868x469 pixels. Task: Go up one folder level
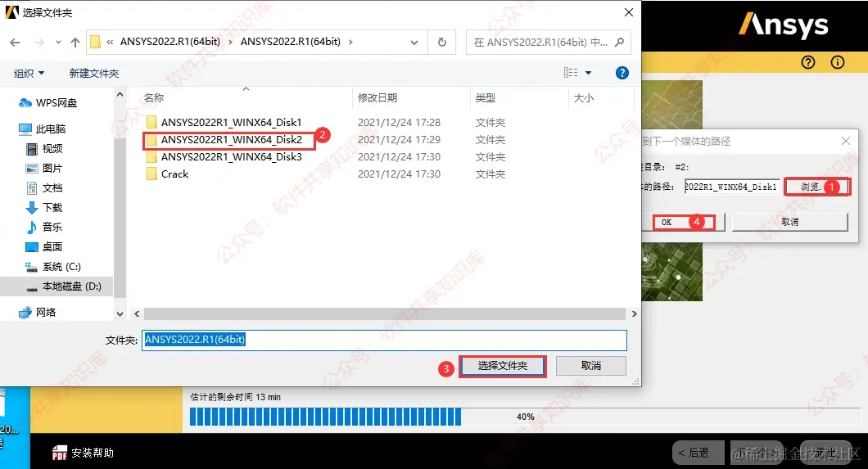coord(75,42)
